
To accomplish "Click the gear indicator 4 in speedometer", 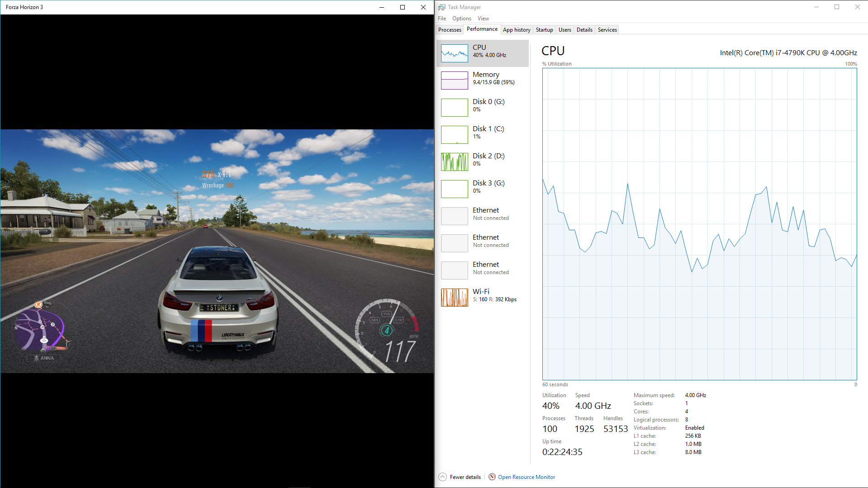I will coord(387,331).
